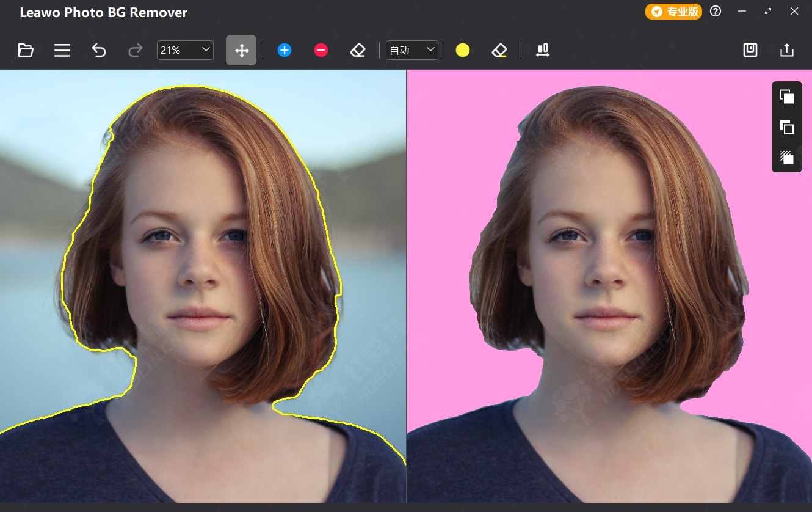Screen dimensions: 812x512
Task: Pick the eraser tool beside the red minus
Action: pyautogui.click(x=358, y=50)
